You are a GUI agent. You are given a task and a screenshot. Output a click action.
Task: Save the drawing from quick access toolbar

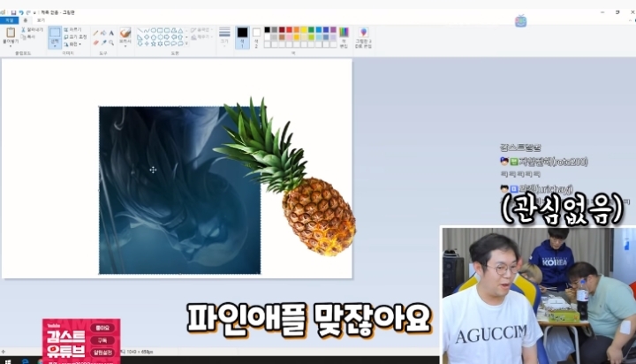[13, 12]
